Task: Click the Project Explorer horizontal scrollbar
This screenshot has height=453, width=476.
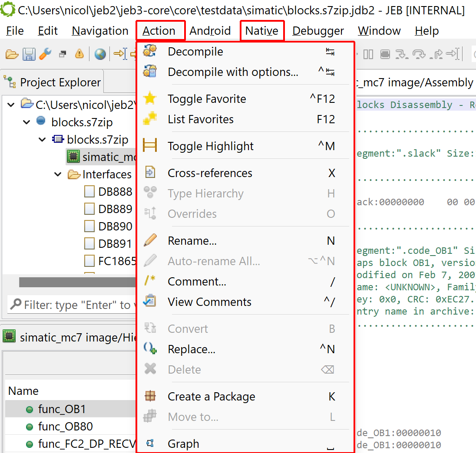Action: click(77, 282)
